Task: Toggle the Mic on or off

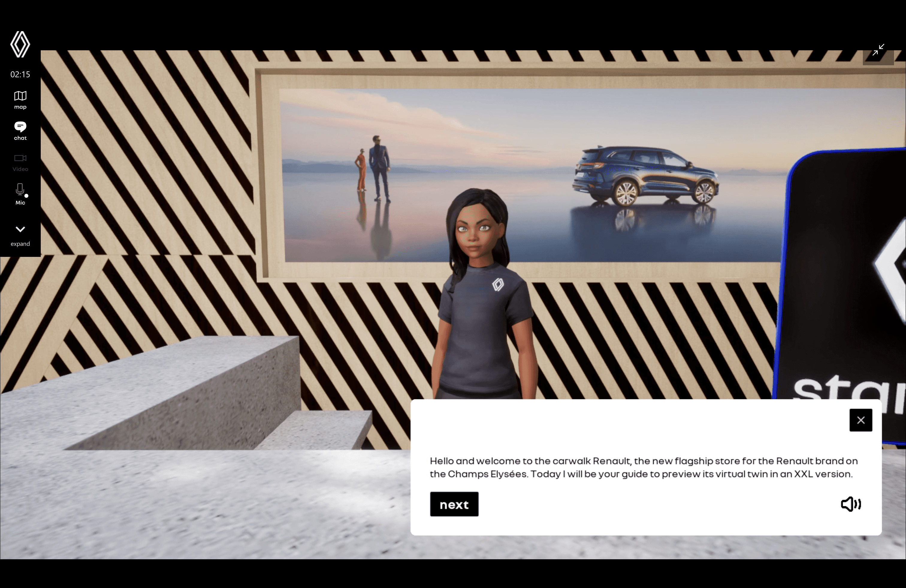Action: 20,194
